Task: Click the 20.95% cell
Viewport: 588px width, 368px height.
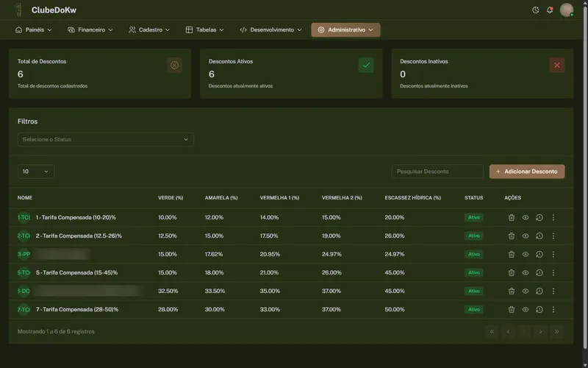Action: click(270, 254)
